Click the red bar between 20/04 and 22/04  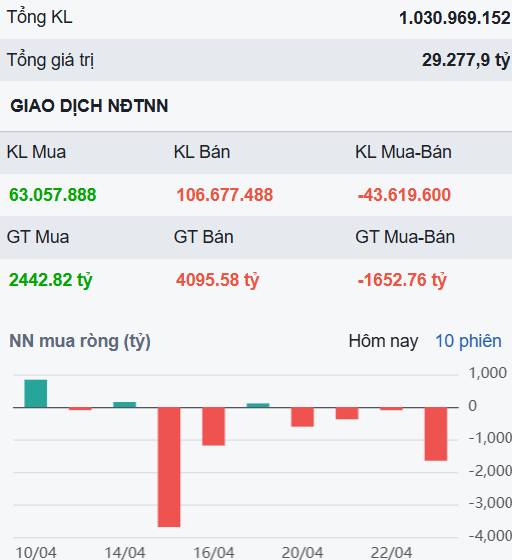pos(347,413)
